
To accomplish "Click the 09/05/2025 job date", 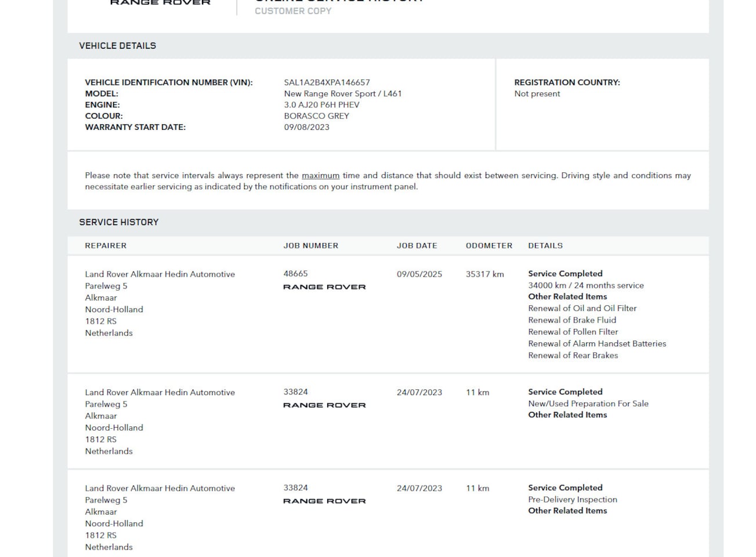I will pos(419,274).
